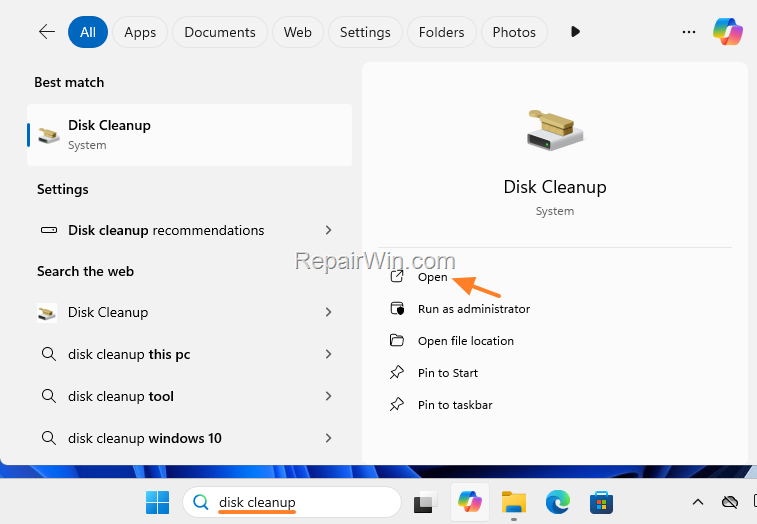Open Copilot icon in search header

(727, 32)
